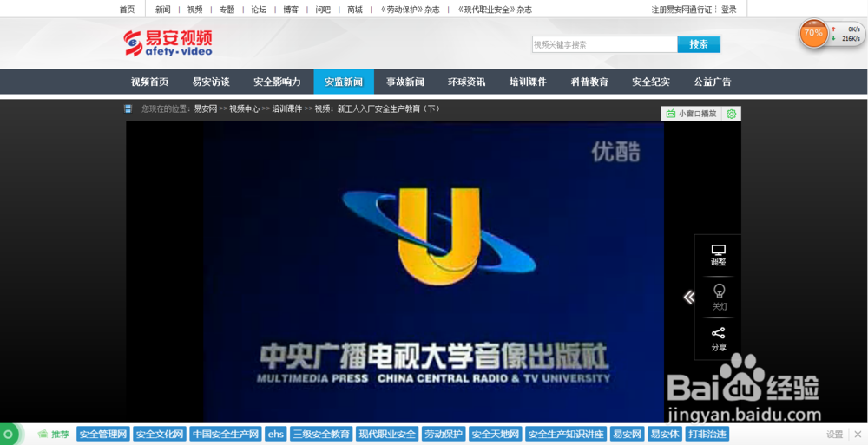Open the player settings gear icon
The width and height of the screenshot is (868, 445).
point(731,114)
